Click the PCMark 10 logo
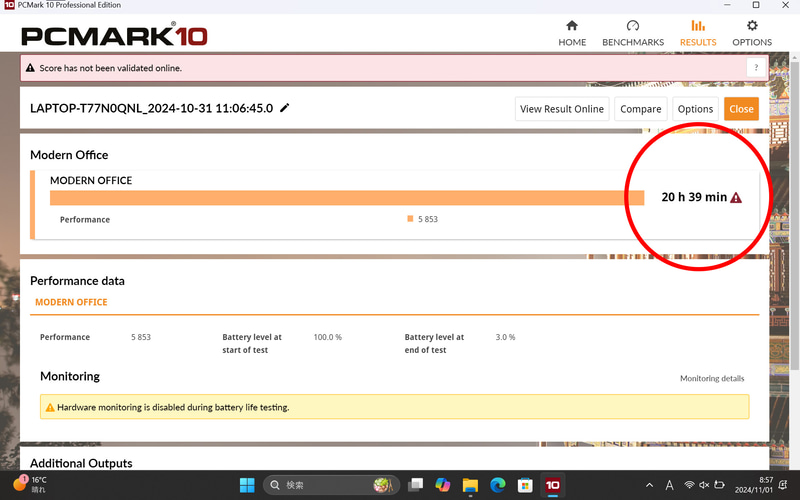This screenshot has height=500, width=800. 114,35
